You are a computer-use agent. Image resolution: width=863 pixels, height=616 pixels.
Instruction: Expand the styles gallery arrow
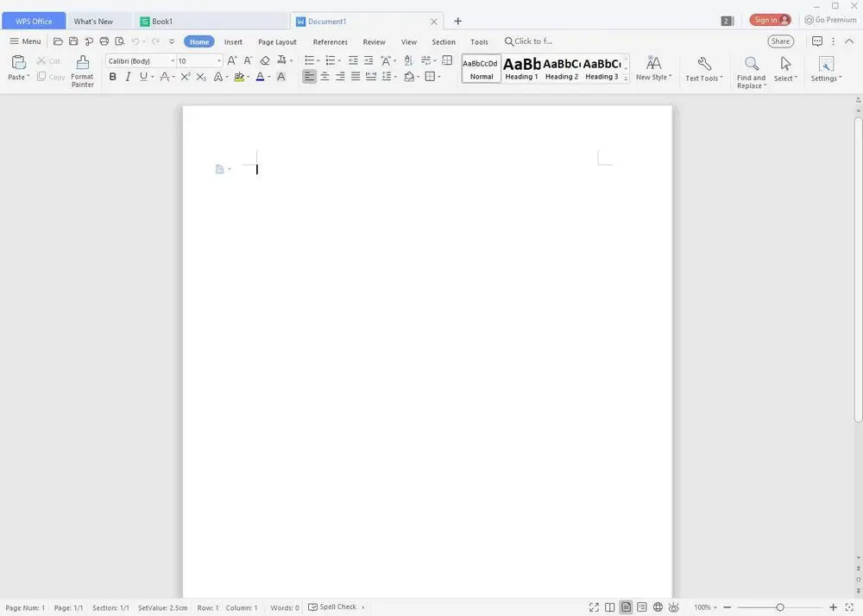pyautogui.click(x=626, y=79)
